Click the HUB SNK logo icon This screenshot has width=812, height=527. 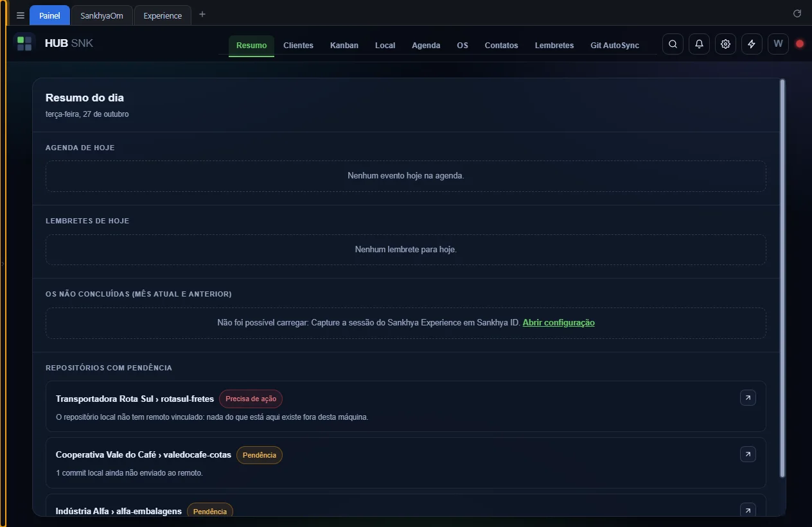[x=24, y=44]
